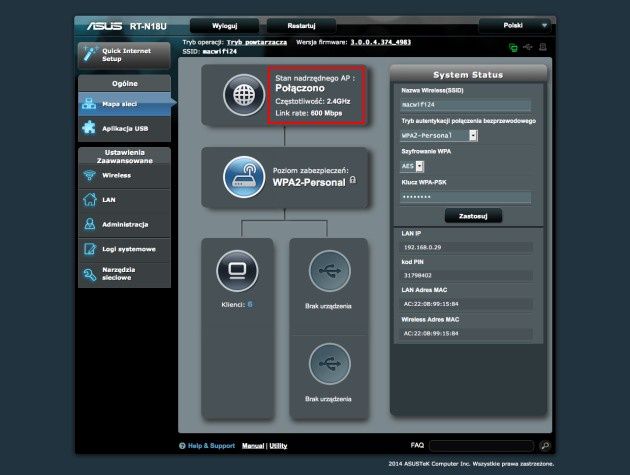
Task: Click the FAQ search input field
Action: (x=481, y=446)
